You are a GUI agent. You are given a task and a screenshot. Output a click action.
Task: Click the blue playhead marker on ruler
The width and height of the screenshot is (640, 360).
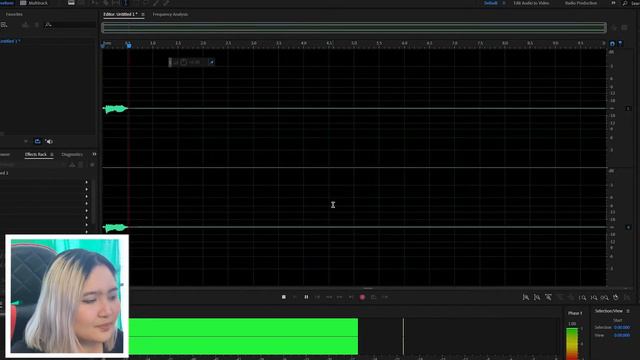point(129,45)
